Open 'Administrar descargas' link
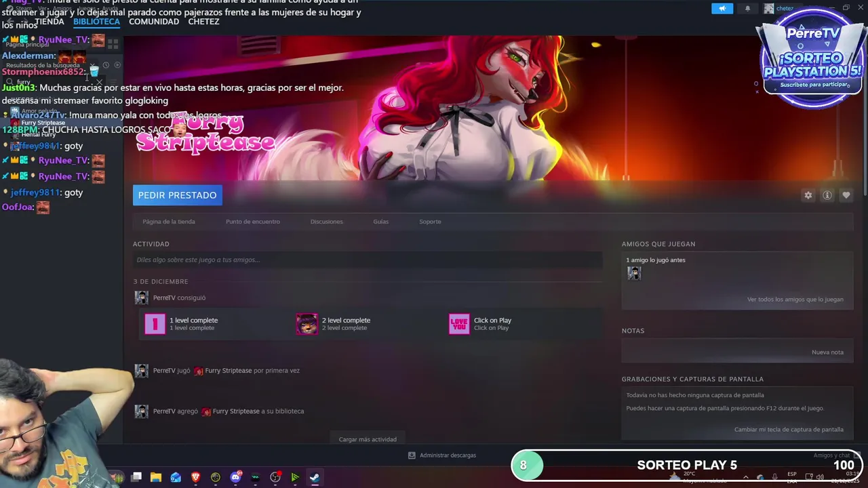868x488 pixels. (448, 455)
